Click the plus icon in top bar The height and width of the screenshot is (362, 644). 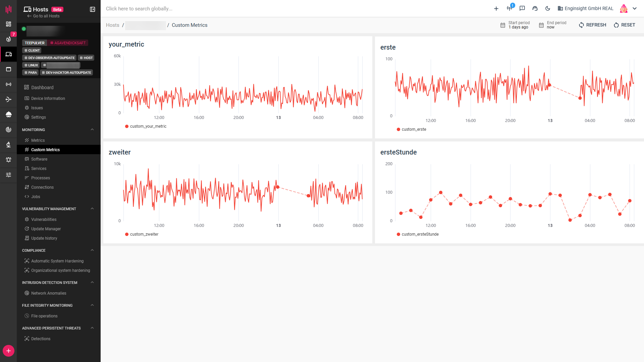[x=496, y=8]
